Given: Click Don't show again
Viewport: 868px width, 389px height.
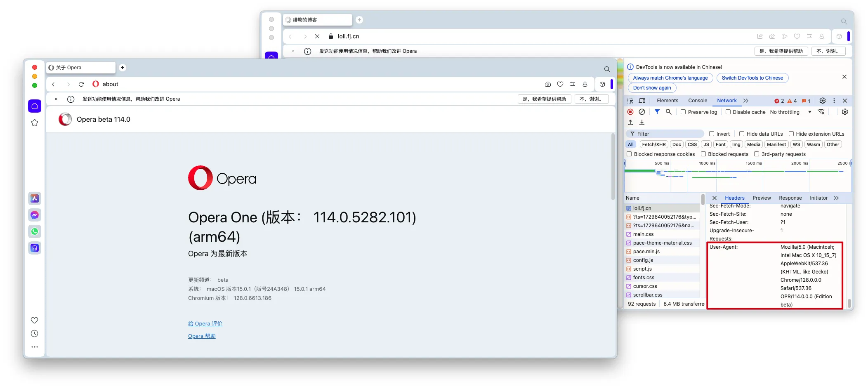Looking at the screenshot, I should tap(652, 88).
